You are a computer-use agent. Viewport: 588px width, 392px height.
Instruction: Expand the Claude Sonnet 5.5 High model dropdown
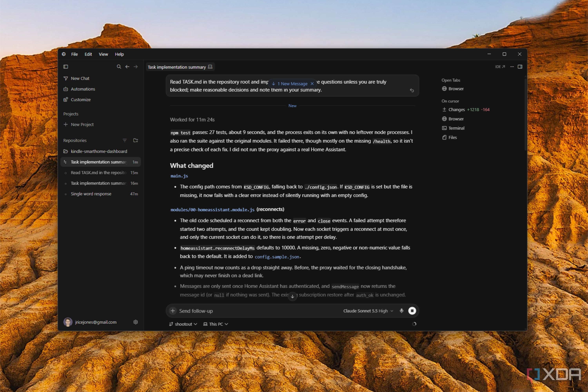[368, 311]
